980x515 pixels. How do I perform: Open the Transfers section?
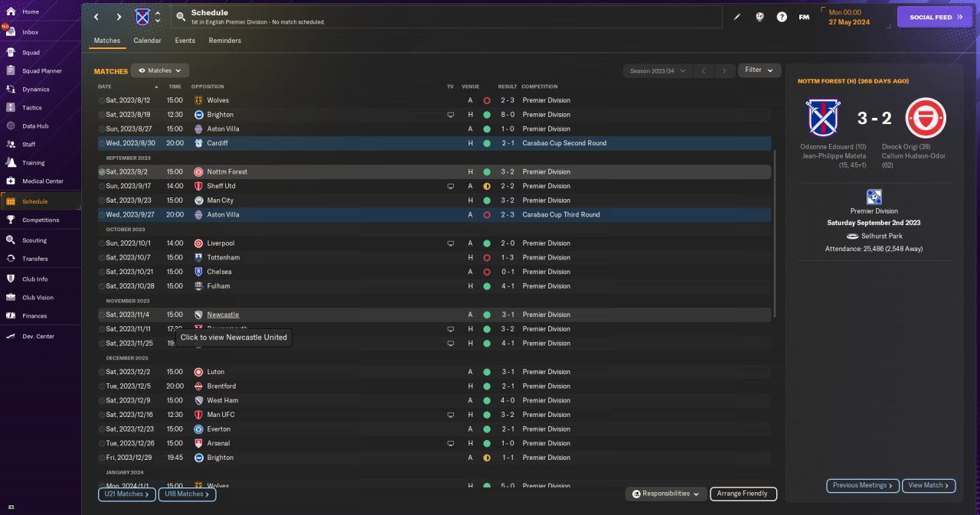35,259
